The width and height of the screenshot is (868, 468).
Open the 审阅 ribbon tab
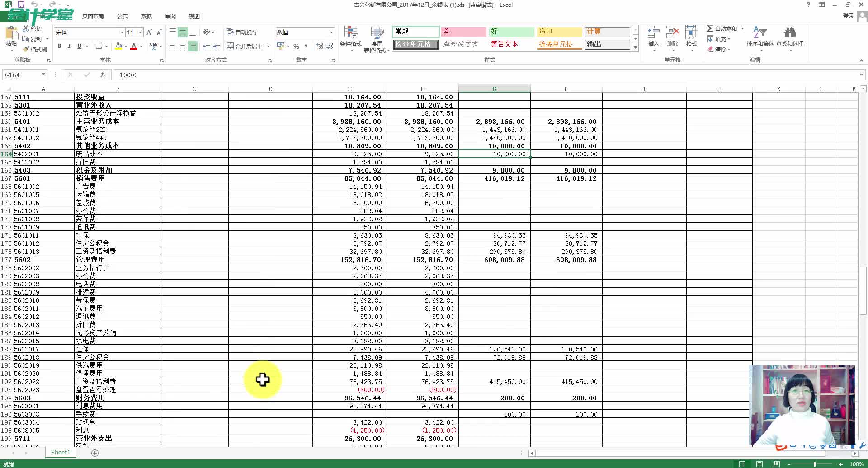tap(170, 16)
